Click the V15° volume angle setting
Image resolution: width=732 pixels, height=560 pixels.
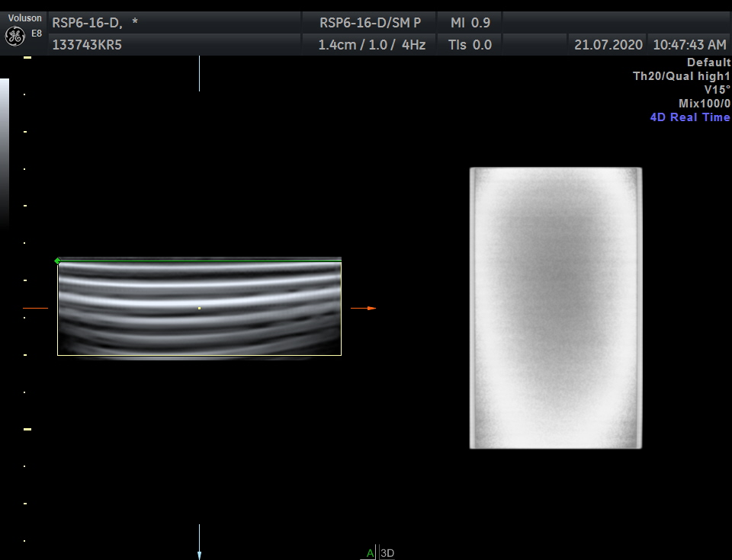(717, 90)
